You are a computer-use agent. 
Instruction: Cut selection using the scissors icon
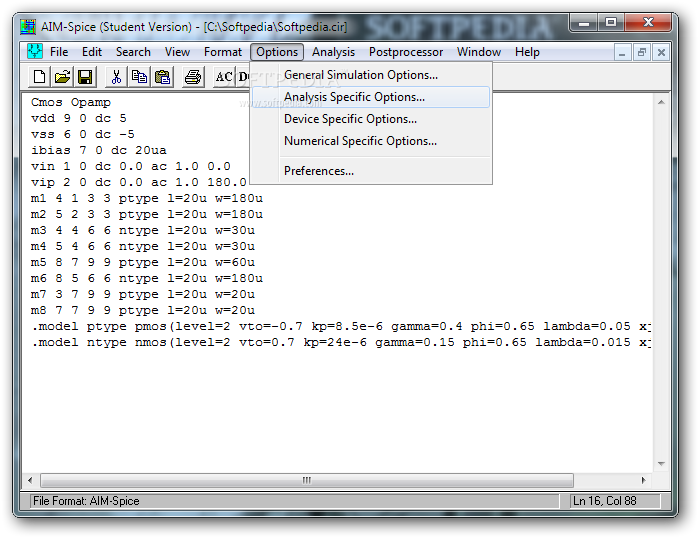point(116,77)
